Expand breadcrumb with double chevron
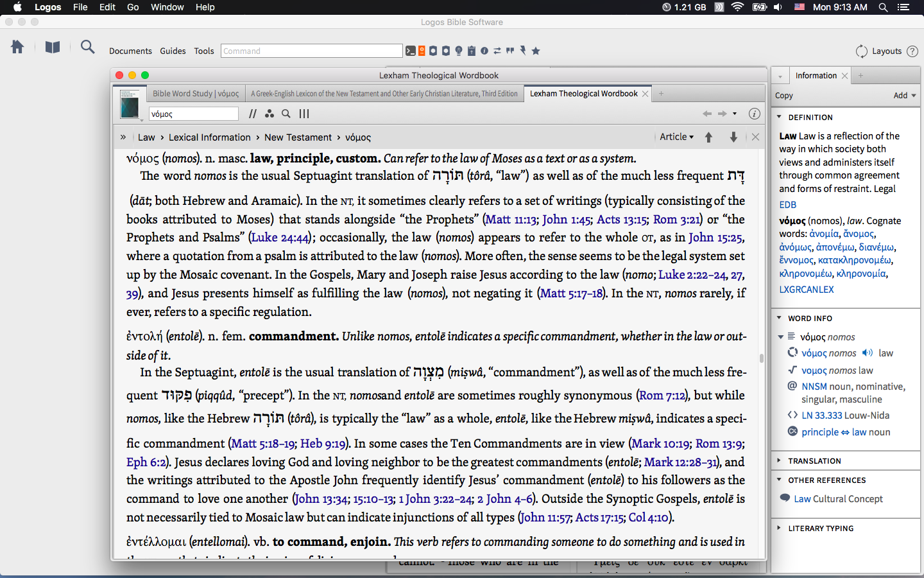This screenshot has width=924, height=578. (123, 137)
